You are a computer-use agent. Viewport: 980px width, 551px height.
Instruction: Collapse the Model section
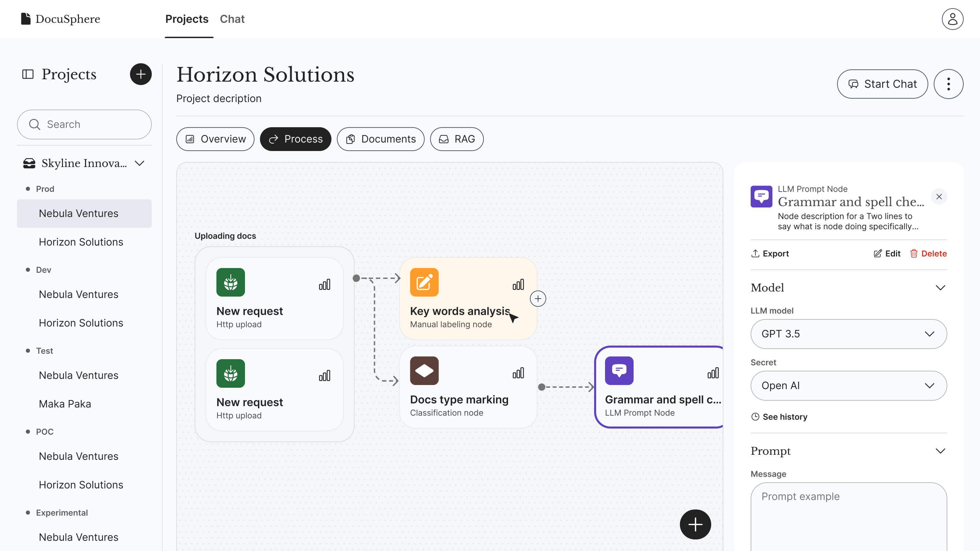[940, 288]
